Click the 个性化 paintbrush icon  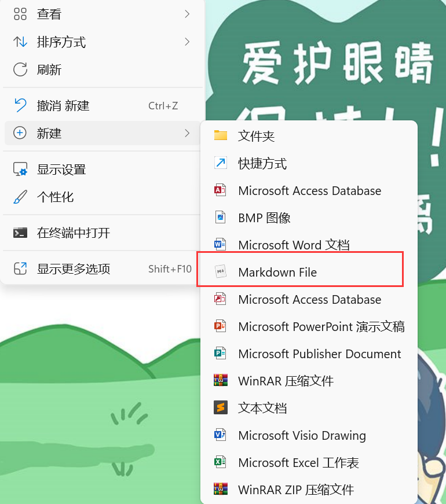click(20, 197)
